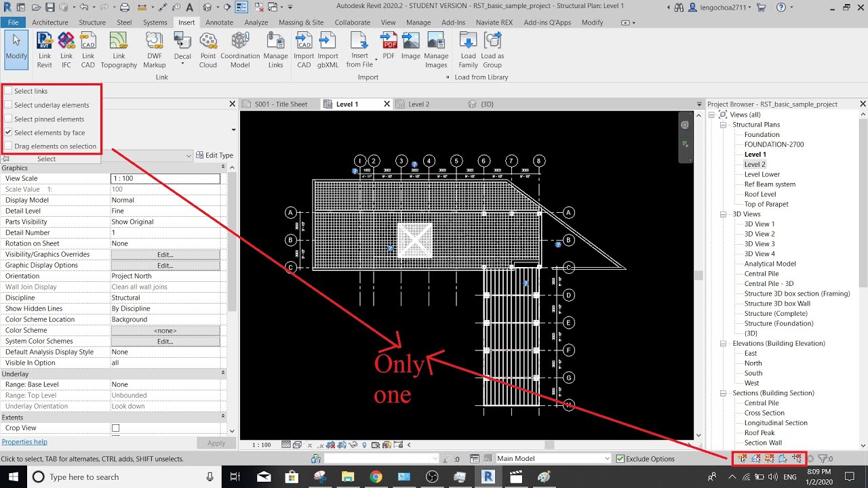
Task: Click Edit for Visibility/Graphics Overrides
Action: (x=165, y=254)
